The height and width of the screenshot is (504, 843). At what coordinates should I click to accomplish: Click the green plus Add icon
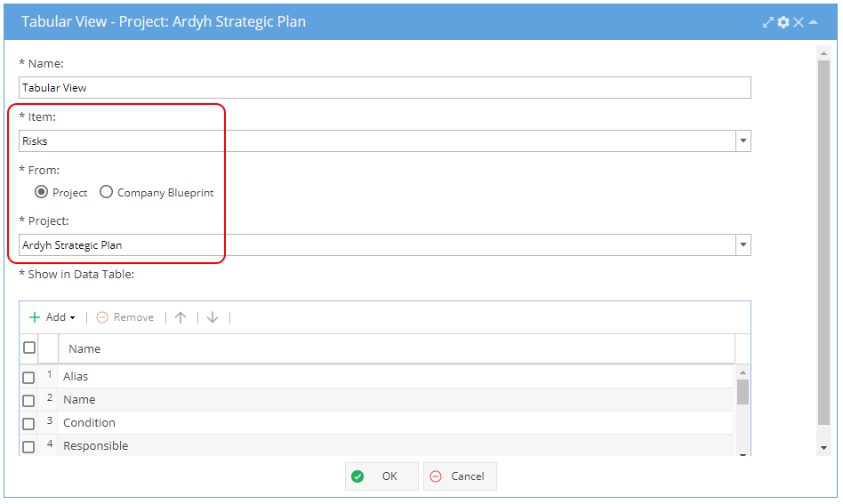pyautogui.click(x=35, y=317)
